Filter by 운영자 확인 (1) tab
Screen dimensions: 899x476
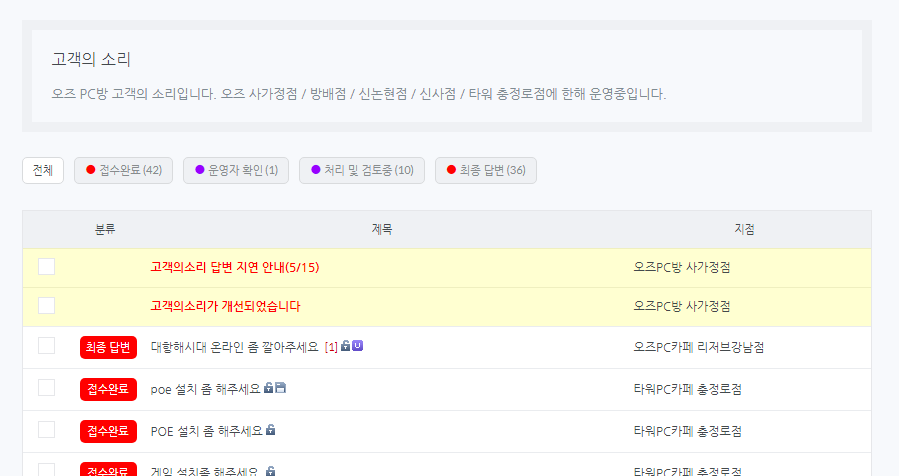pyautogui.click(x=236, y=170)
